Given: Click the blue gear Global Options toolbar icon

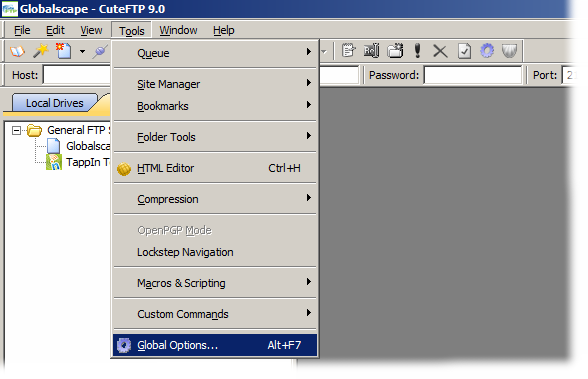Looking at the screenshot, I should (487, 50).
